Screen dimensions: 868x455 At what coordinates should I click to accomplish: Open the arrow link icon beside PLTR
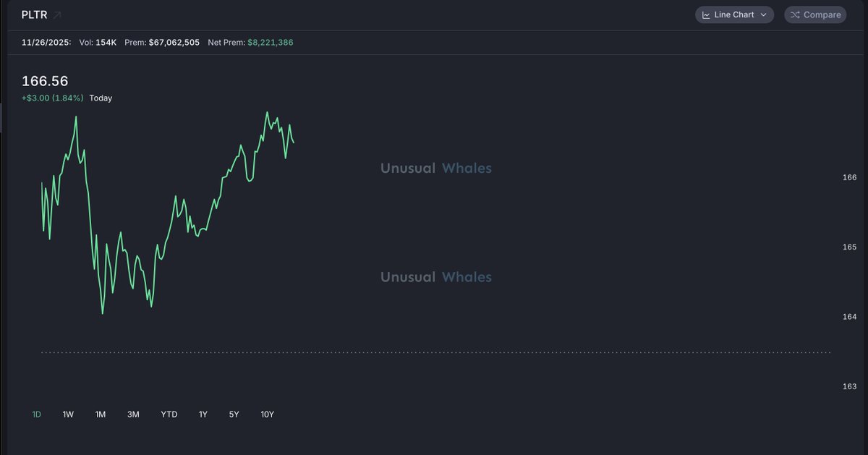pos(57,14)
